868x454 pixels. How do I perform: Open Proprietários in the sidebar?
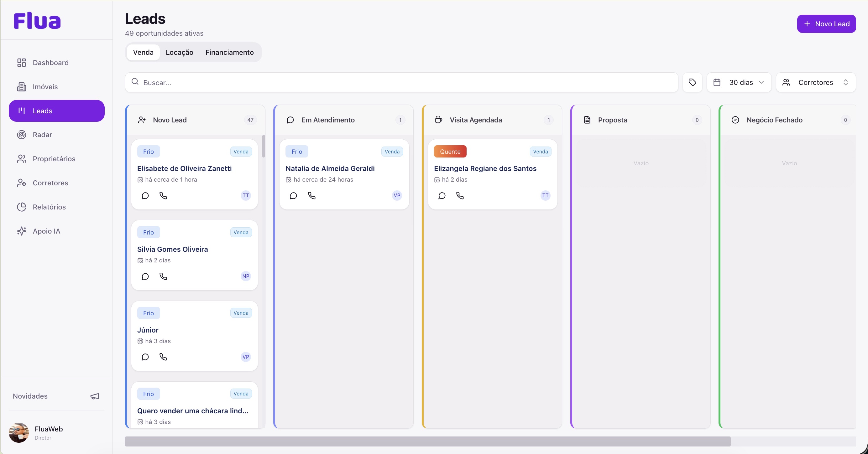tap(57, 159)
